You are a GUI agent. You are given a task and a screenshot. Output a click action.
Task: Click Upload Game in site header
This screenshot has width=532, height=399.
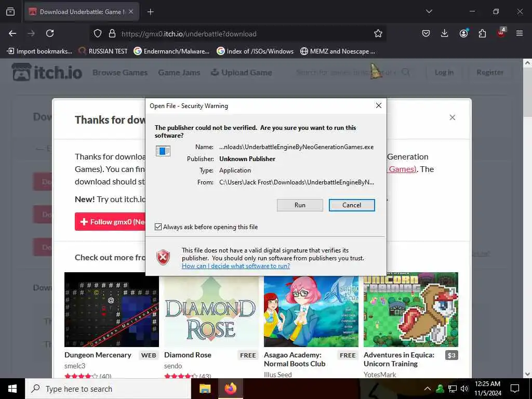click(242, 73)
